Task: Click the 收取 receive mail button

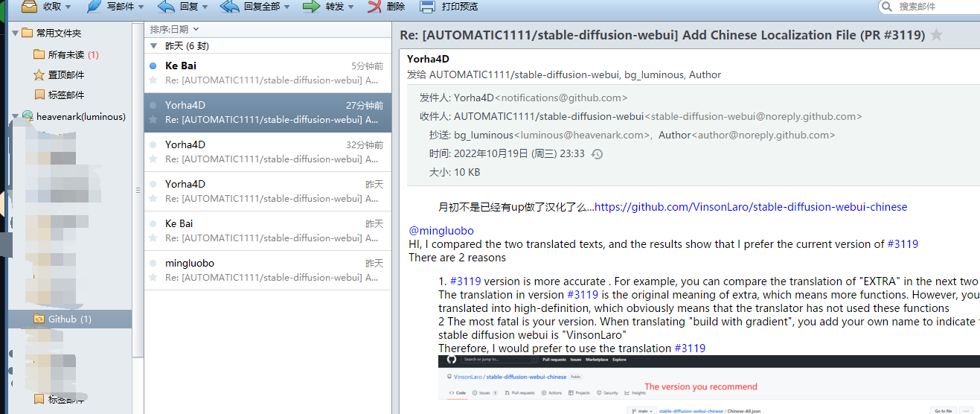Action: pyautogui.click(x=41, y=7)
